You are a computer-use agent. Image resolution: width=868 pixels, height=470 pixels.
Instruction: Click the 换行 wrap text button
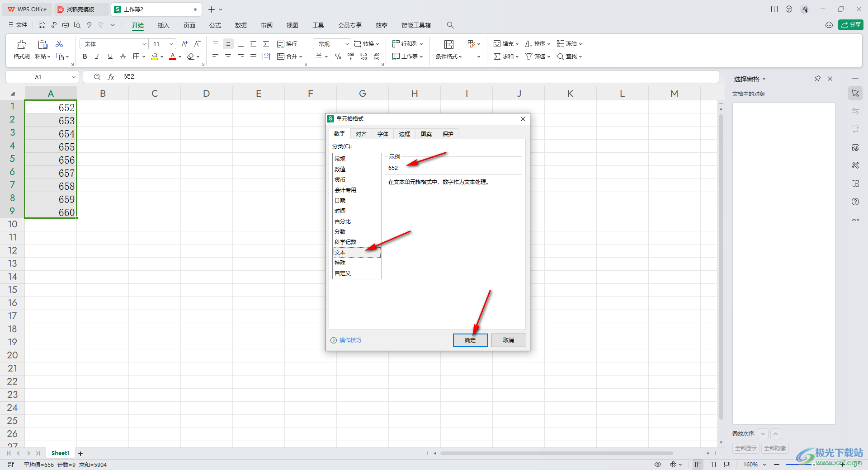tap(287, 44)
